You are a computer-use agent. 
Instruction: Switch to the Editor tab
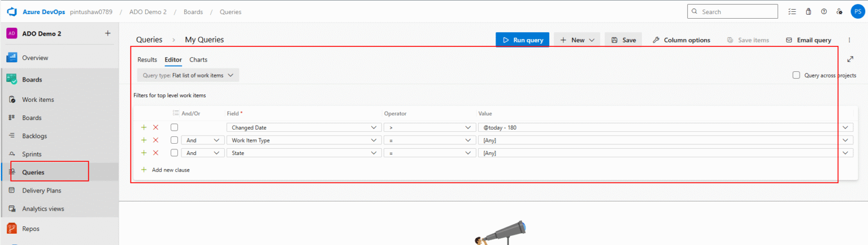click(173, 59)
